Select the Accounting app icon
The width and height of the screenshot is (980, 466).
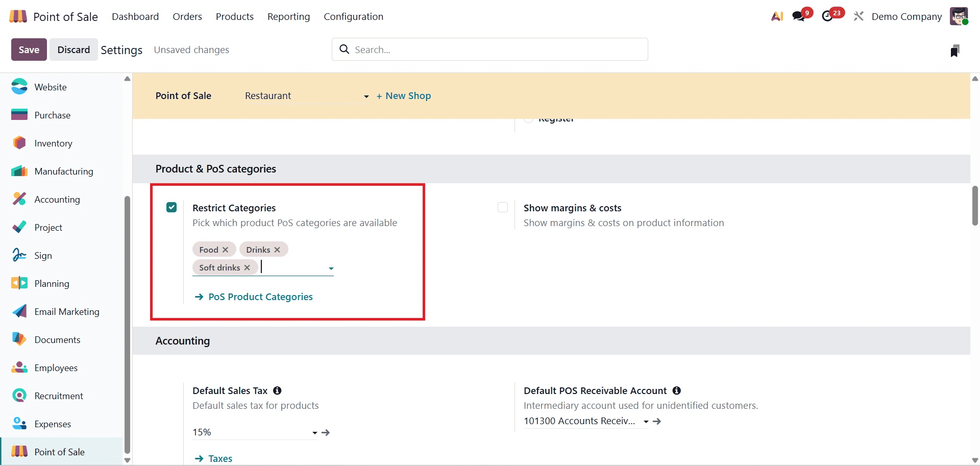click(x=19, y=199)
